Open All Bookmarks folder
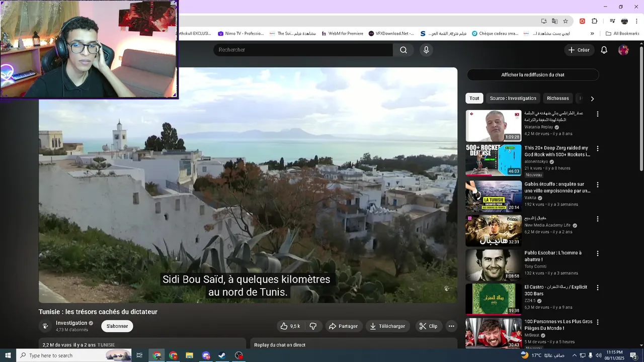 click(x=622, y=34)
